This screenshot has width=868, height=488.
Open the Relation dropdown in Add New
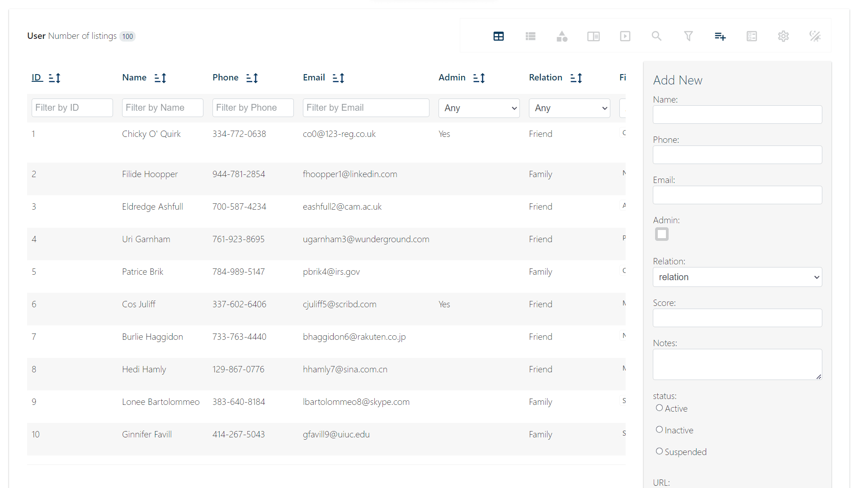tap(737, 277)
